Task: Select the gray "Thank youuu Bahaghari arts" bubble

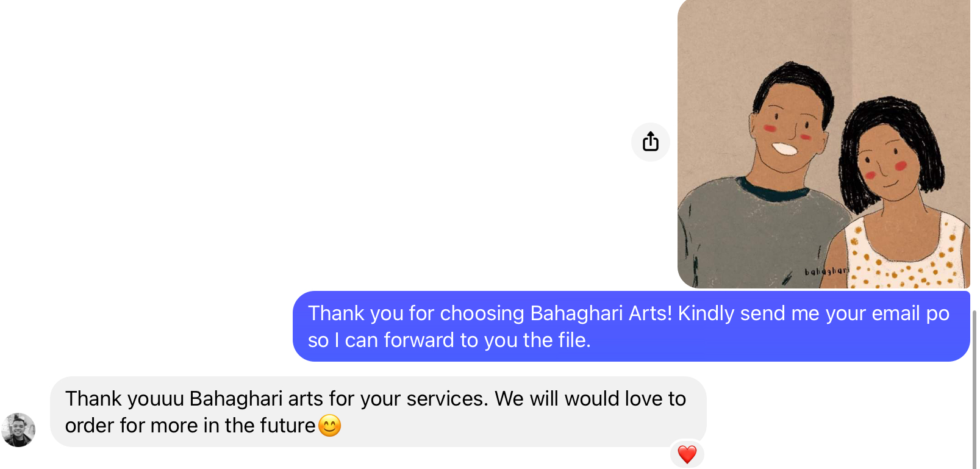Action: (378, 412)
